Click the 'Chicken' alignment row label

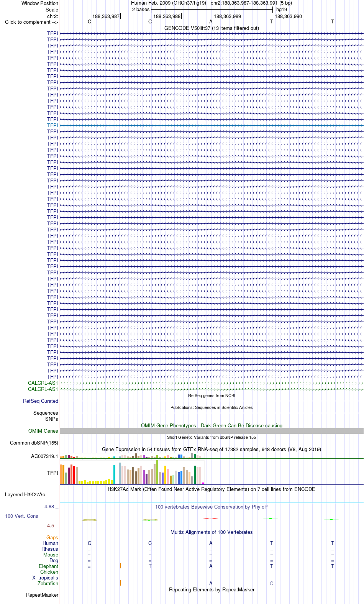(49, 572)
